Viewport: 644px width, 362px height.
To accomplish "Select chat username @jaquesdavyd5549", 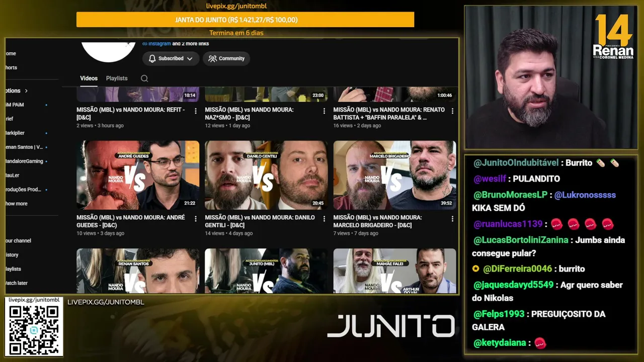I will click(x=515, y=285).
